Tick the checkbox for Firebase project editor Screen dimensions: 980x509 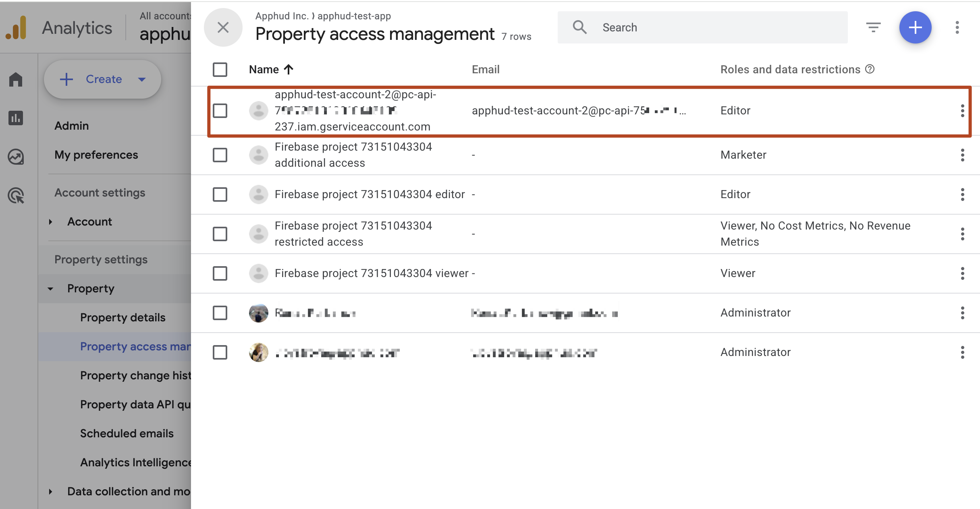[x=220, y=194]
